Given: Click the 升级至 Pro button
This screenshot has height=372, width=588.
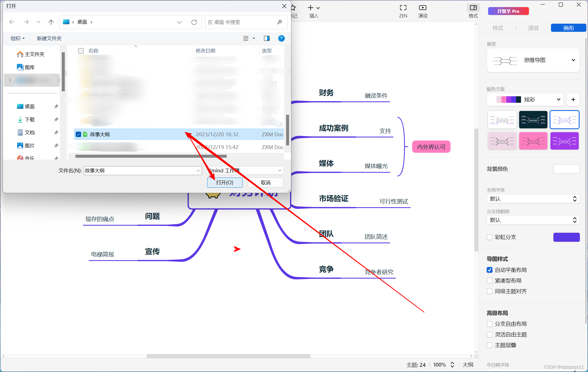Looking at the screenshot, I should [x=508, y=11].
